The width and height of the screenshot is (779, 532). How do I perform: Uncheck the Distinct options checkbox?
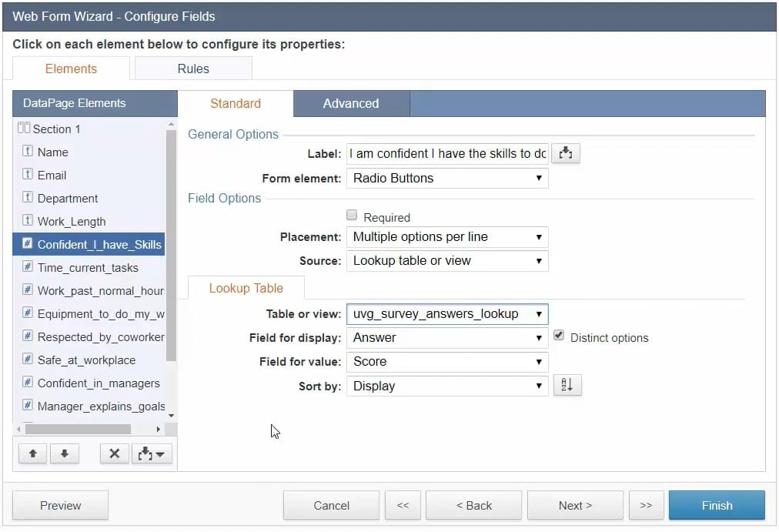coord(559,336)
